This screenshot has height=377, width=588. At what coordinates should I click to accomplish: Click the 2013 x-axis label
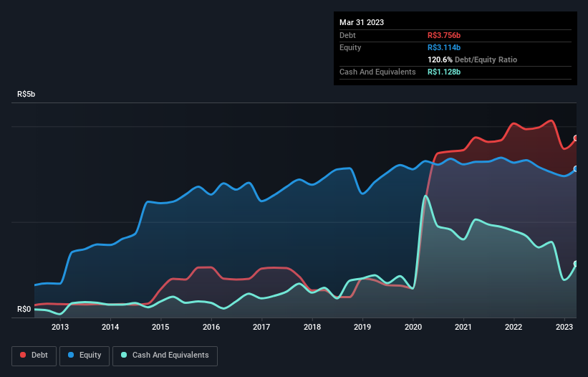tap(60, 327)
